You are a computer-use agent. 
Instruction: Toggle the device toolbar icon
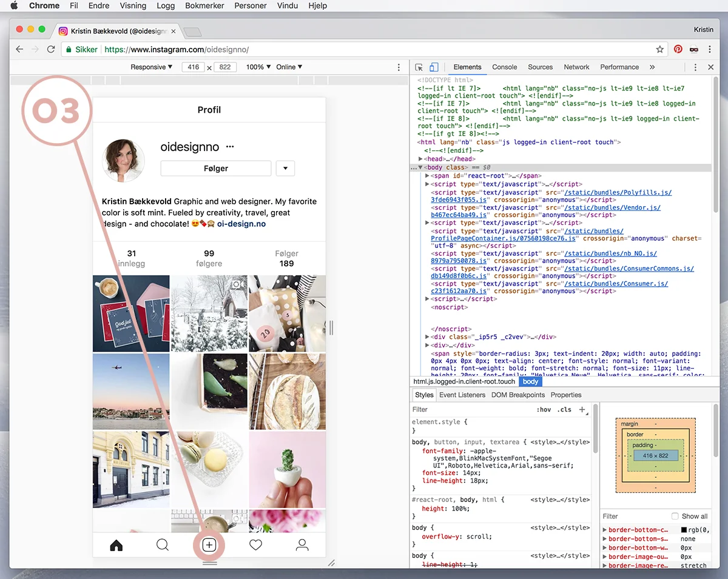tap(434, 67)
